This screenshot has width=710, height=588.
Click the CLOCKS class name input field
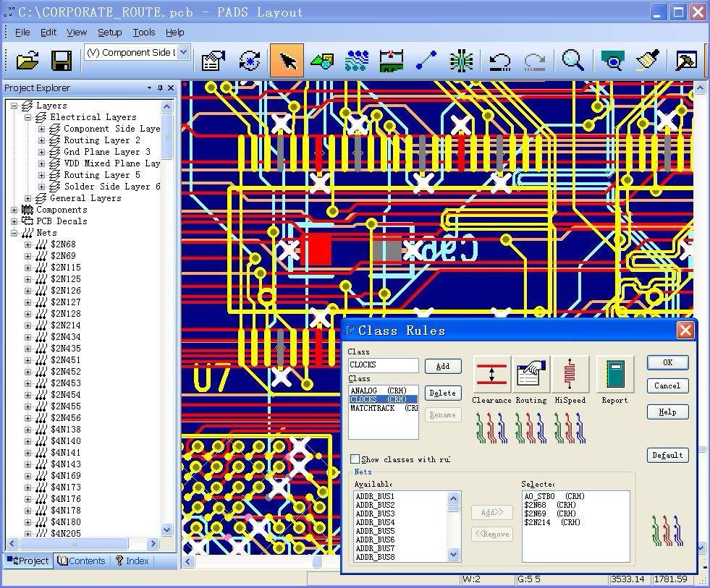[x=383, y=365]
